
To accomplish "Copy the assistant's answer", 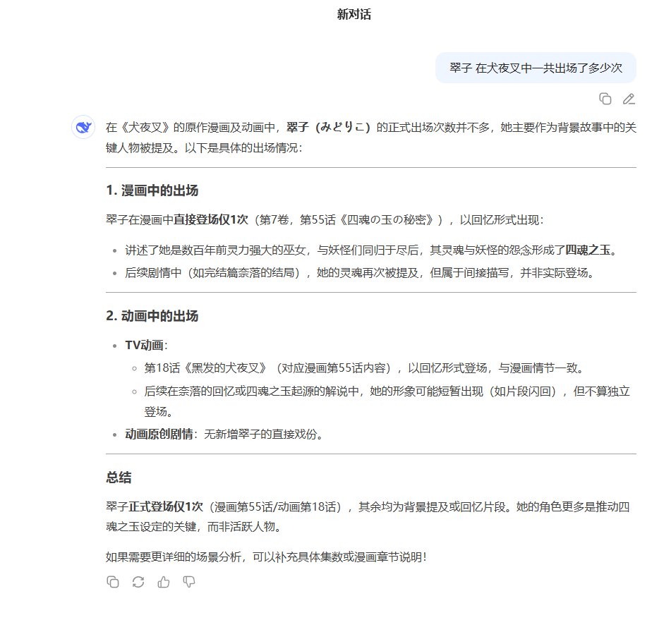I will coord(113,581).
